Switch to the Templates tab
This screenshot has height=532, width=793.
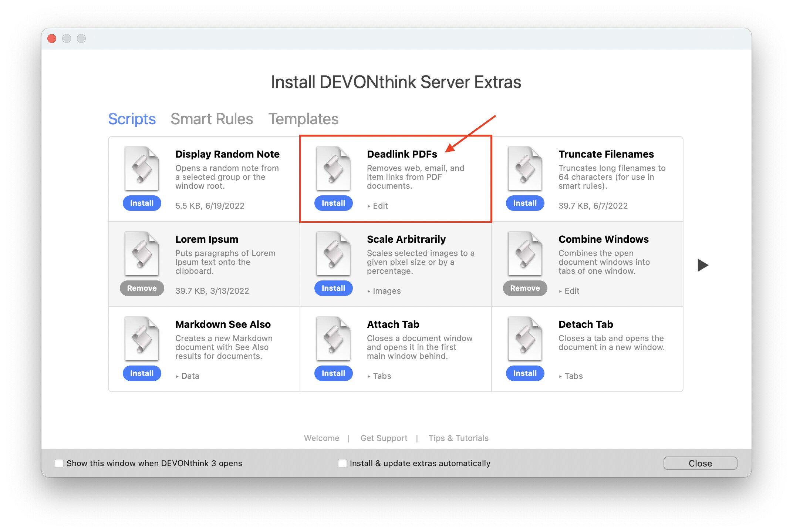[303, 119]
